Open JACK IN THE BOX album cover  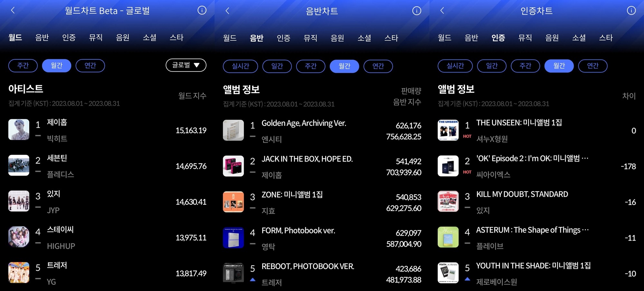click(x=233, y=166)
